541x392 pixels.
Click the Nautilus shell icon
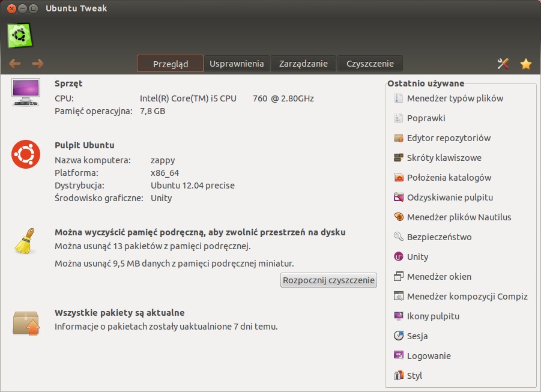pyautogui.click(x=399, y=217)
